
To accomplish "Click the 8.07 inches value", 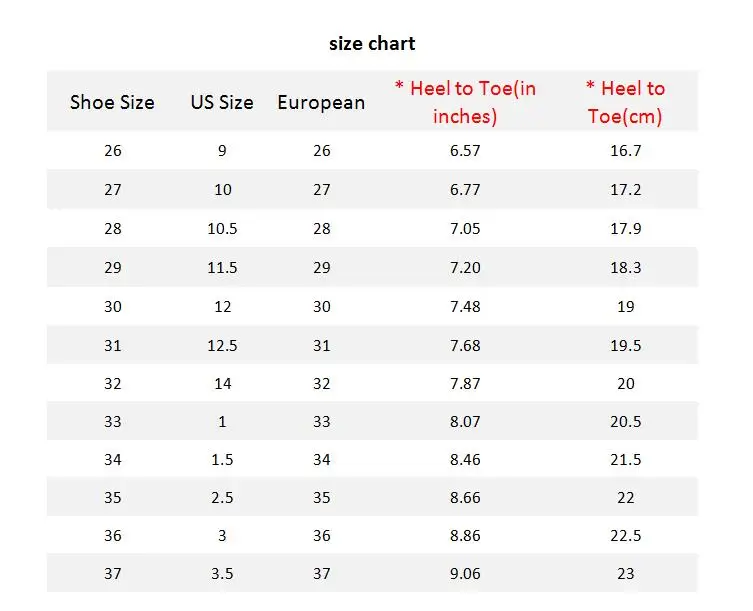I will click(x=465, y=422).
